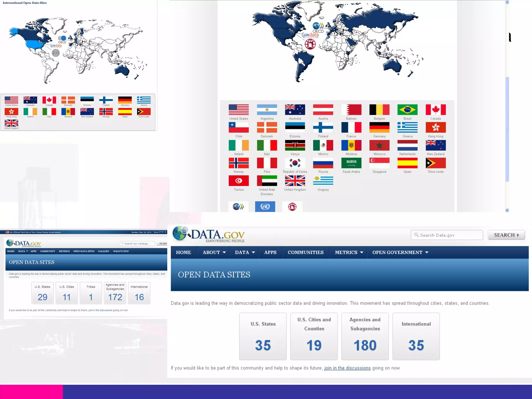Click the vertical scrollbar thumb of the map panel
Viewport: 532px width, 399px height.
coord(507,129)
